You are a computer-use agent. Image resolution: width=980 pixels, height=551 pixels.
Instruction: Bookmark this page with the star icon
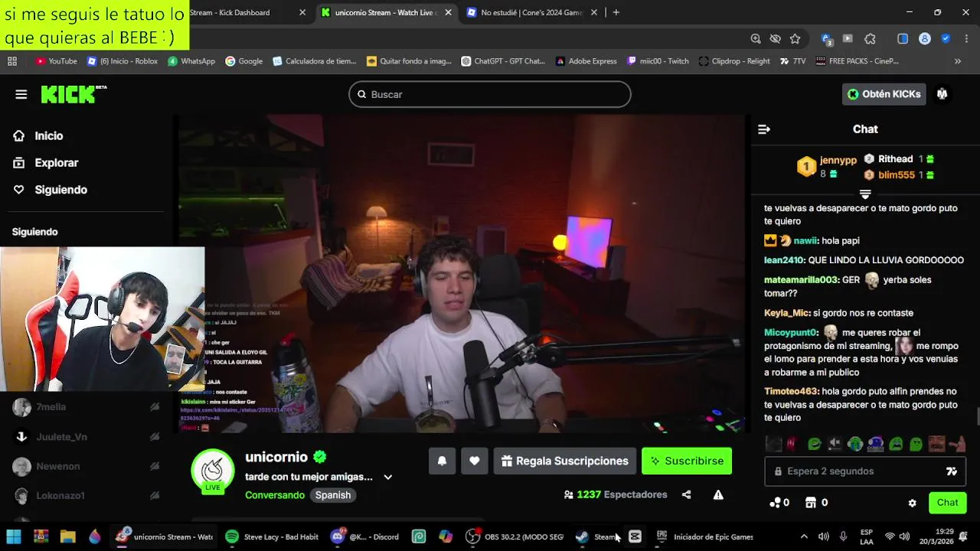coord(795,39)
